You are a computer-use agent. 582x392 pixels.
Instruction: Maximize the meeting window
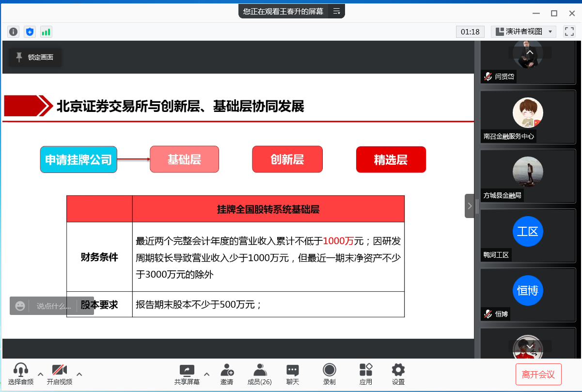554,13
